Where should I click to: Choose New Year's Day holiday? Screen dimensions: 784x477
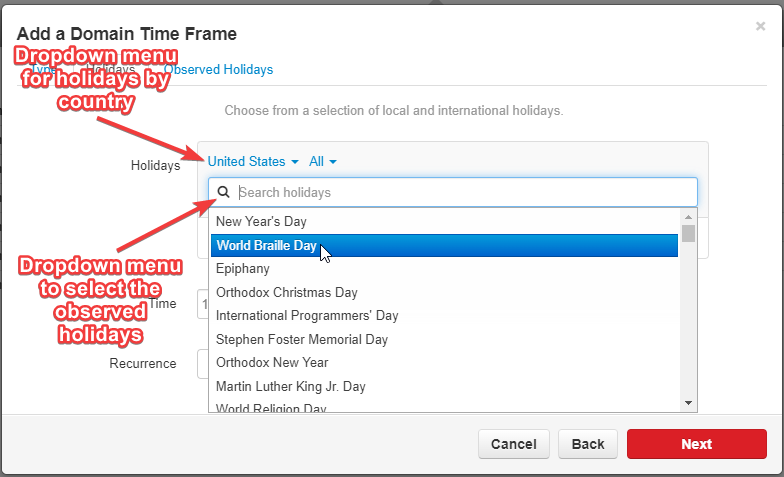pyautogui.click(x=444, y=222)
